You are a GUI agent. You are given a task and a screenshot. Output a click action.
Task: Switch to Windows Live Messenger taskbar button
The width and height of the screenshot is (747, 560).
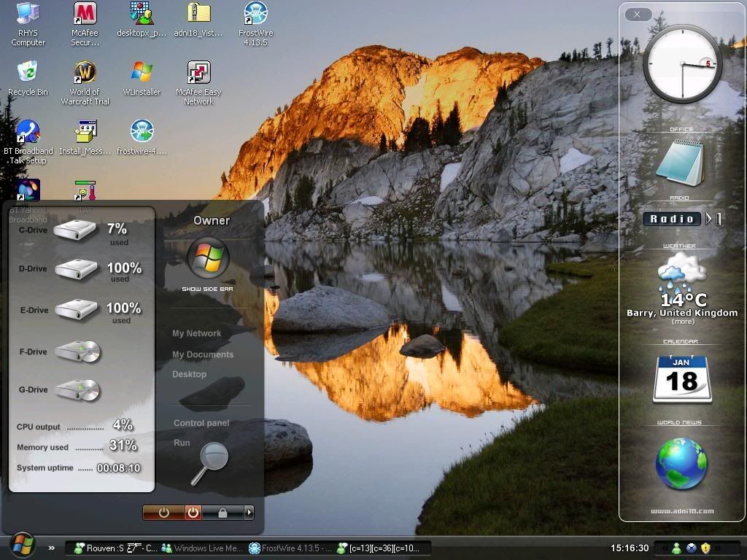coord(201,548)
